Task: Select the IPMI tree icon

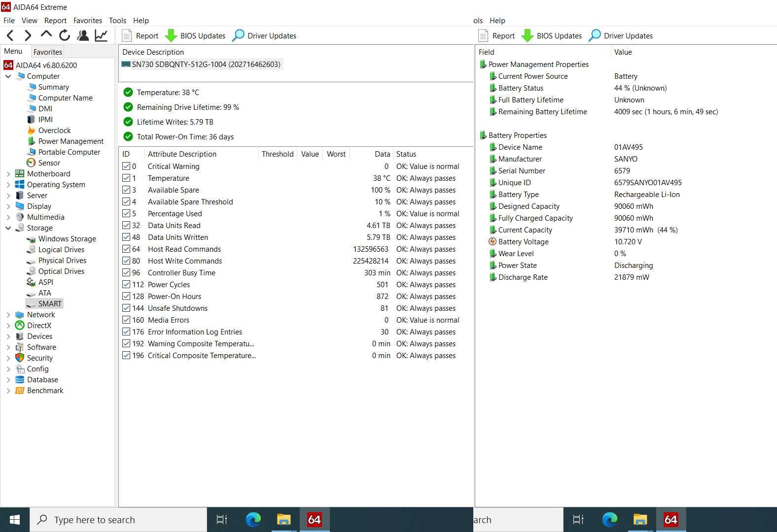Action: (x=31, y=119)
